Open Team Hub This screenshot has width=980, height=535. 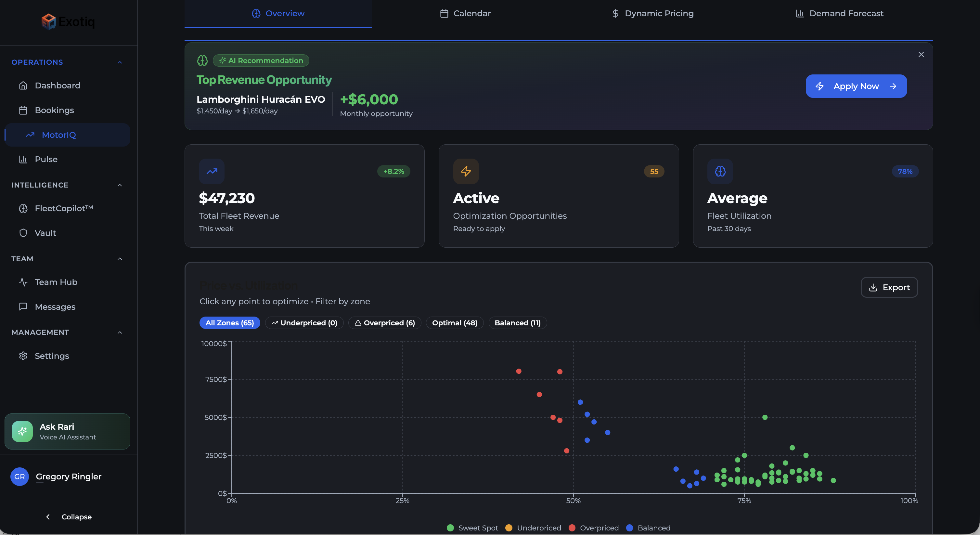pos(56,282)
